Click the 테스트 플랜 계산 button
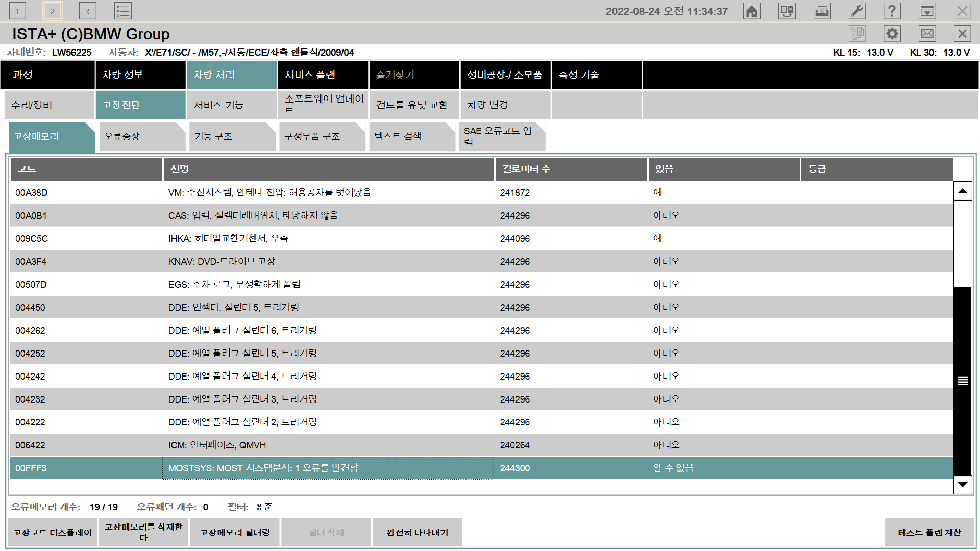This screenshot has height=551, width=980. point(929,532)
